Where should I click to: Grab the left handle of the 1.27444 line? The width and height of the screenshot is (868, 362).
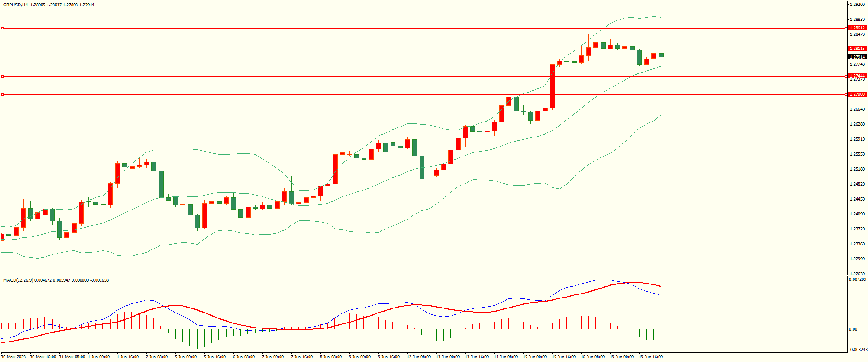(2, 76)
